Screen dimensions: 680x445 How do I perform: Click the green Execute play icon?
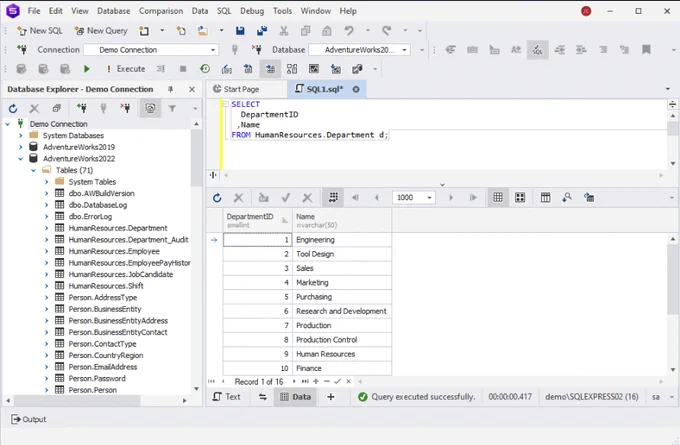tap(87, 69)
